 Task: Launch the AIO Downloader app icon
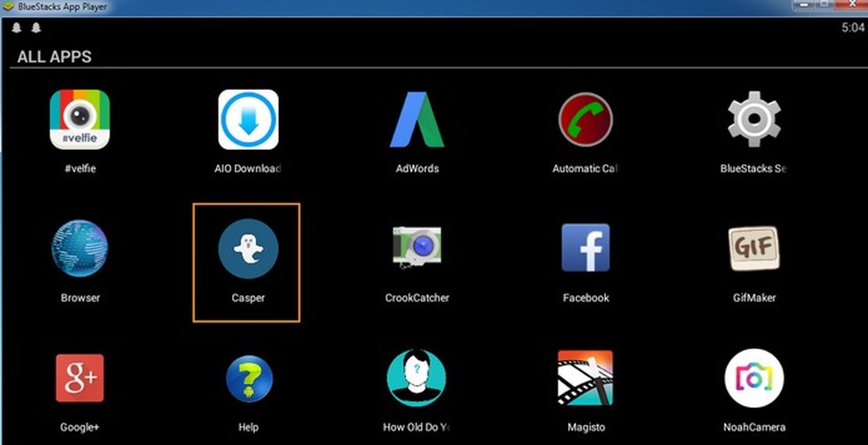click(x=248, y=120)
